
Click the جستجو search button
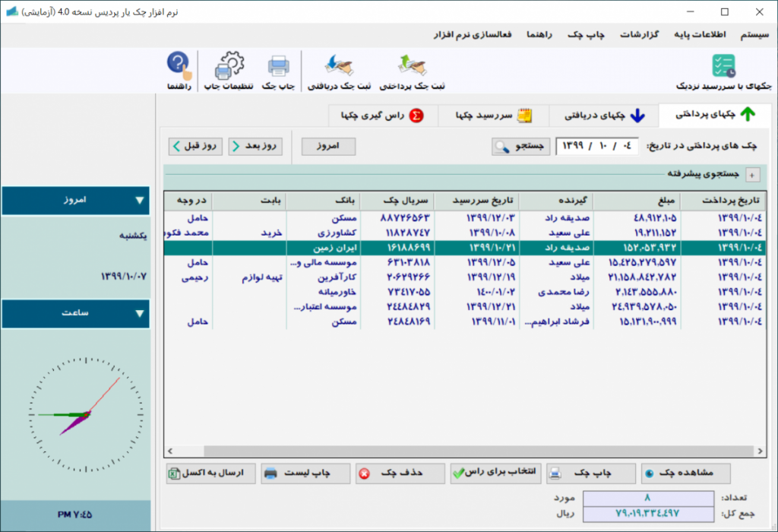click(521, 147)
